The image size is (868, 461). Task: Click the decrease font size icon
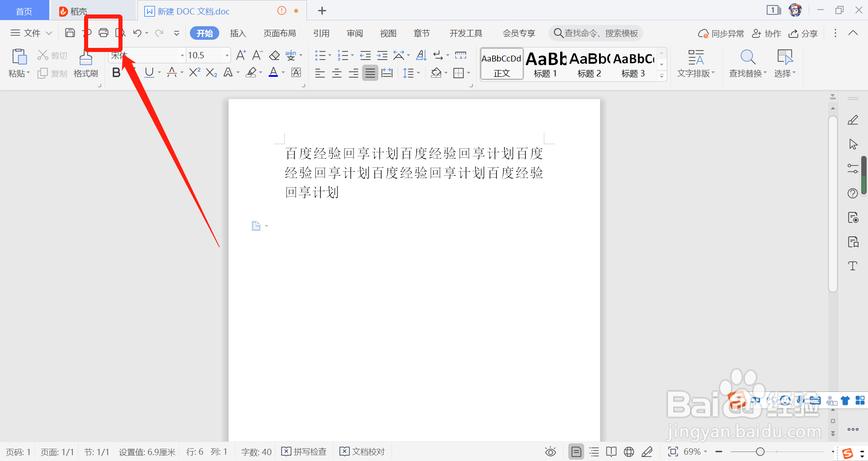pyautogui.click(x=257, y=55)
